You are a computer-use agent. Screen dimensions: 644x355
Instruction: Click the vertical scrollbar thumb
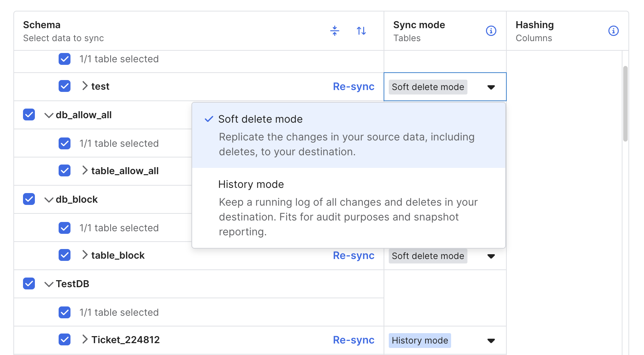point(625,104)
